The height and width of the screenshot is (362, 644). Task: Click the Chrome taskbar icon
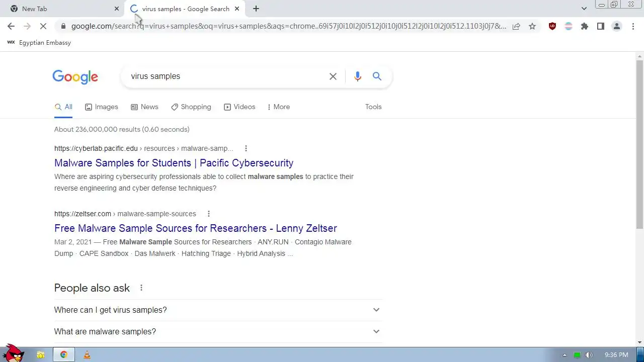coord(64,355)
